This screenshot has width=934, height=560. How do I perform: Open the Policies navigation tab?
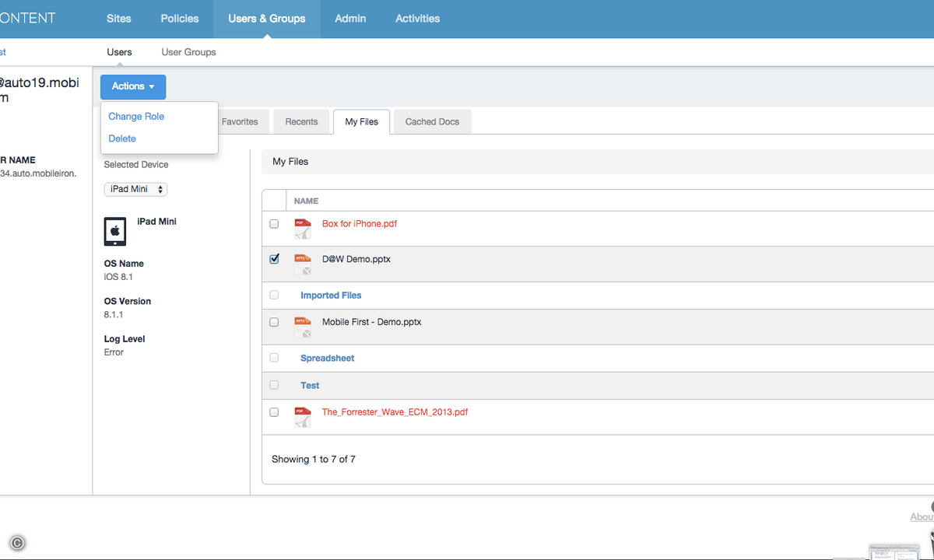tap(180, 19)
